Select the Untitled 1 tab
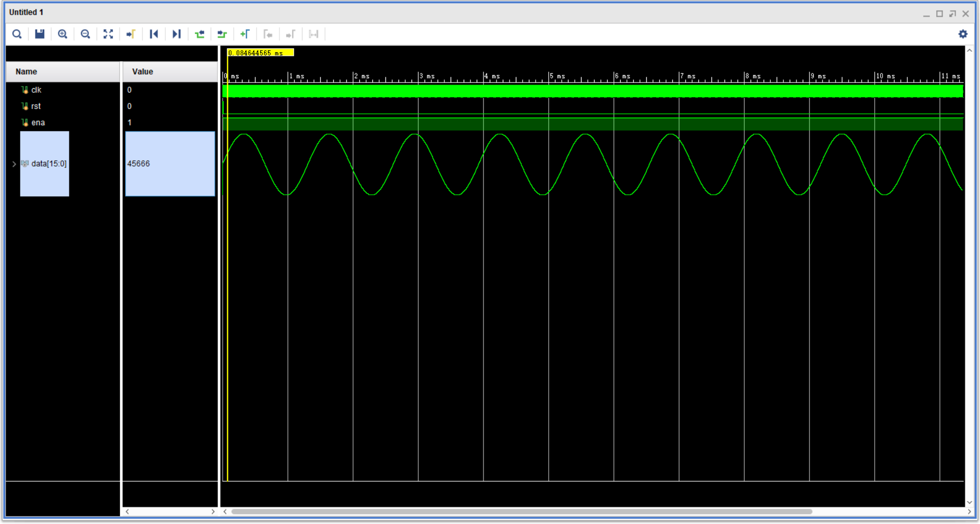Image resolution: width=980 pixels, height=524 pixels. [26, 12]
